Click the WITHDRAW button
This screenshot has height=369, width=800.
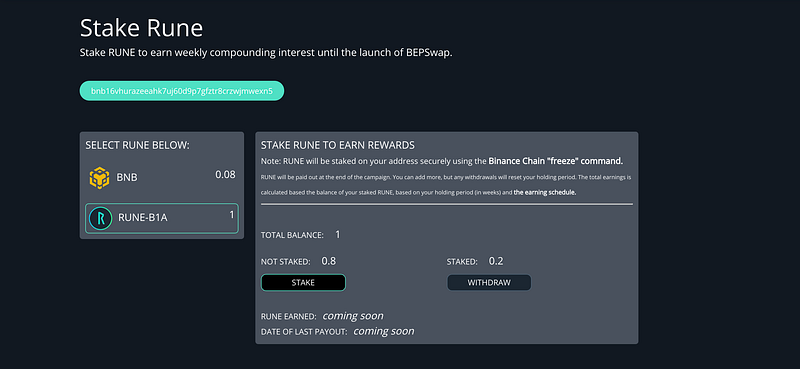point(489,282)
